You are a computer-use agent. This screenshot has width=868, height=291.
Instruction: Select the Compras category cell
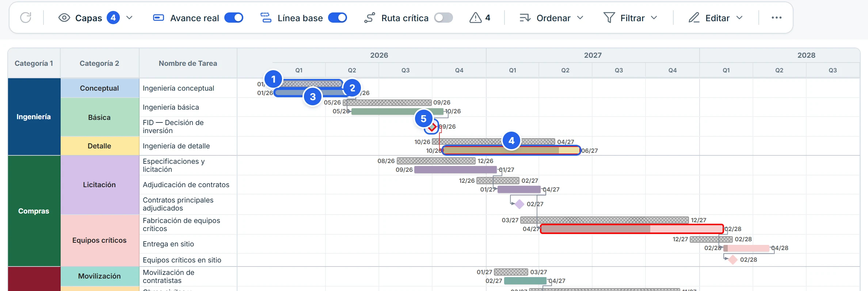(x=34, y=211)
